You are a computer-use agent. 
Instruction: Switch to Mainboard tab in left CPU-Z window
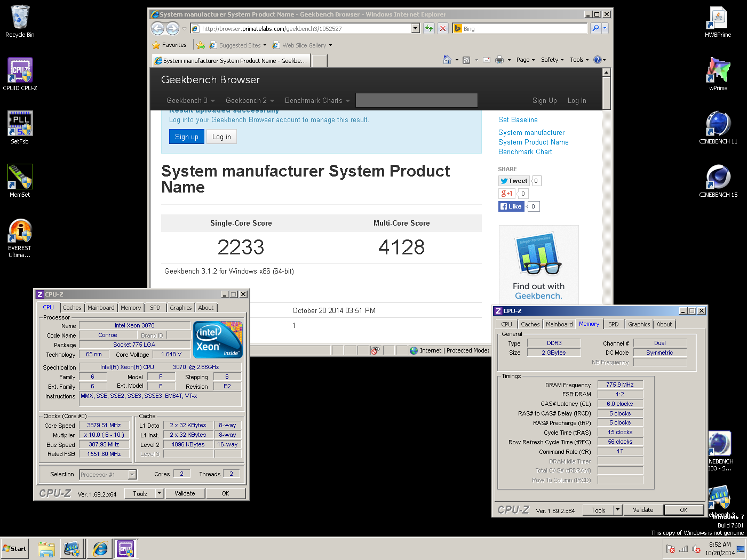point(101,308)
